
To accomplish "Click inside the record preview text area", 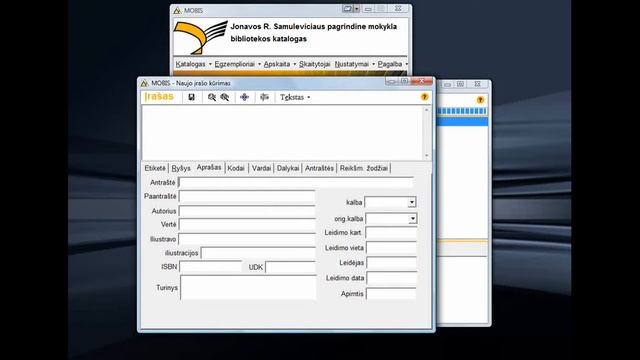I will coord(282,133).
